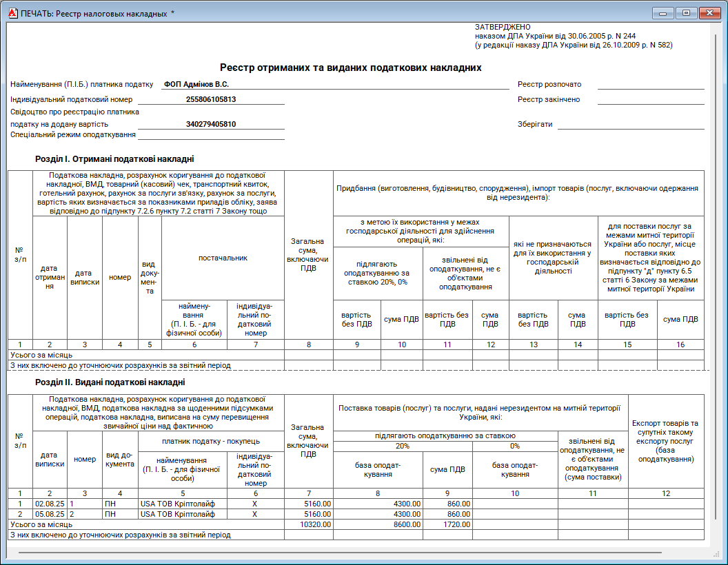Screen dimensions: 728x565
Task: Select the invoice date cell 02.08.25
Action: point(50,504)
